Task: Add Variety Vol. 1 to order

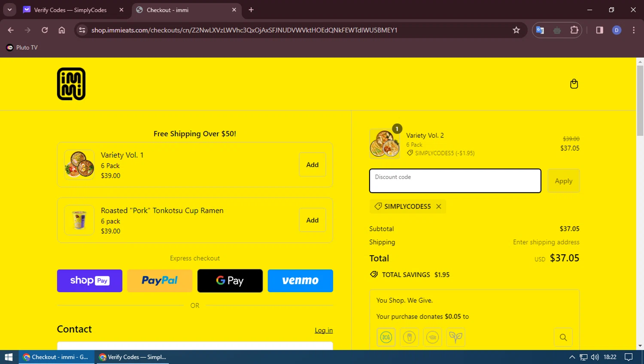Action: click(x=312, y=165)
